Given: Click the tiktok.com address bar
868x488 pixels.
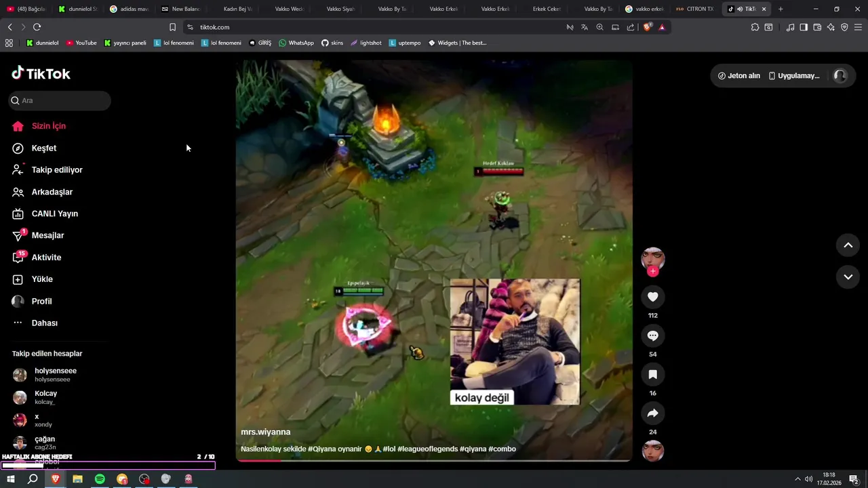Looking at the screenshot, I should click(380, 27).
